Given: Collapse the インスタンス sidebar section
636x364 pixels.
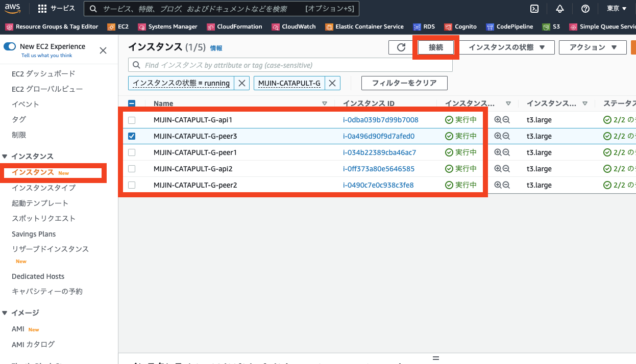Looking at the screenshot, I should [x=6, y=157].
